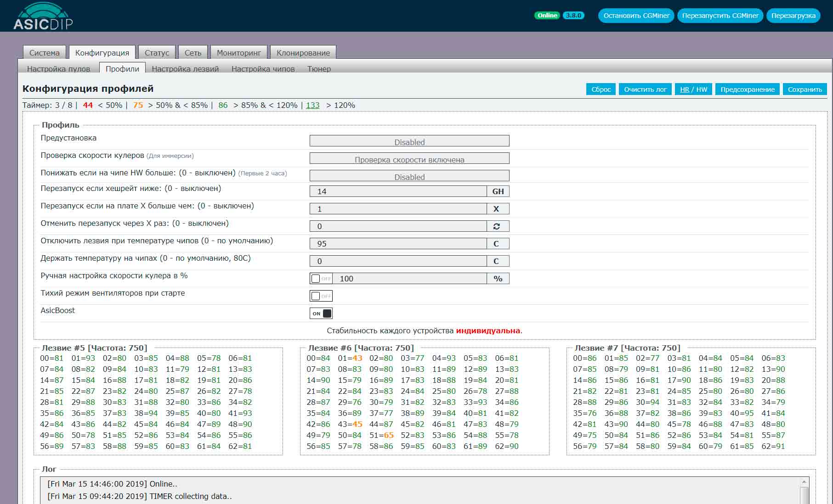Click Очистить лог button
The image size is (833, 504).
645,90
